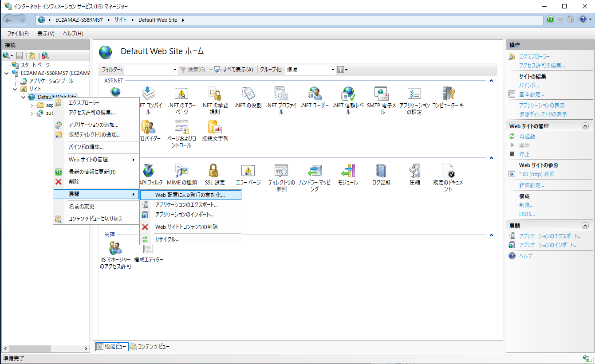Click *:80 (http) 参照 link

click(x=537, y=174)
